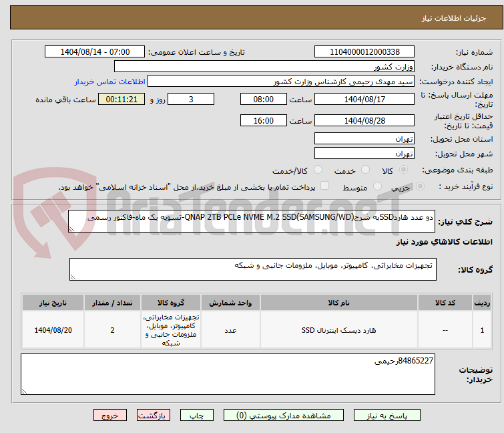Click the 08:00 deadline time field
The image size is (504, 433).
point(264,99)
